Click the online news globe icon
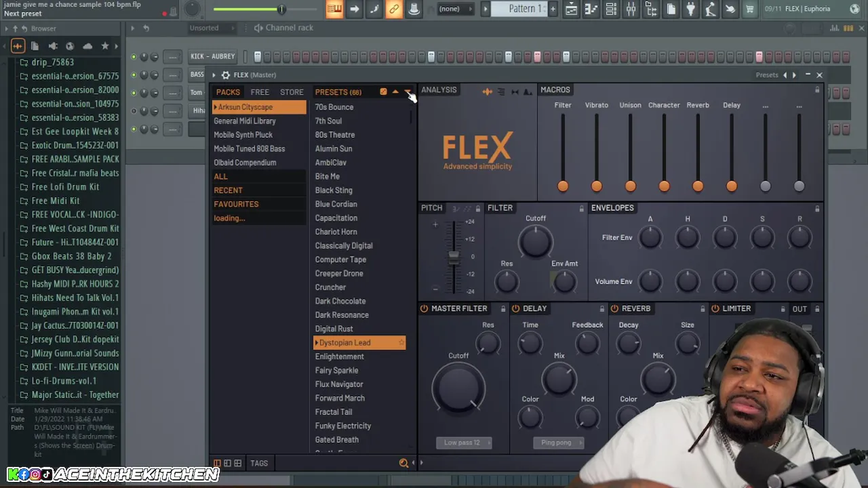Image resolution: width=868 pixels, height=488 pixels. coord(854,9)
